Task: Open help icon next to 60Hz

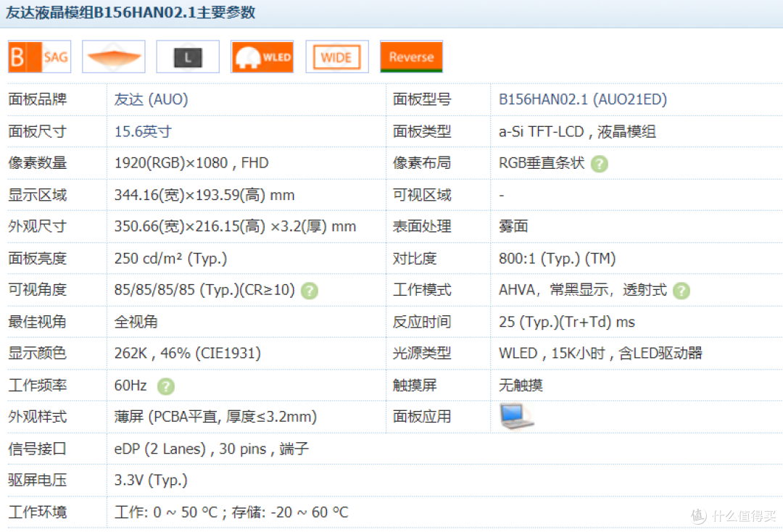Action: coord(166,386)
